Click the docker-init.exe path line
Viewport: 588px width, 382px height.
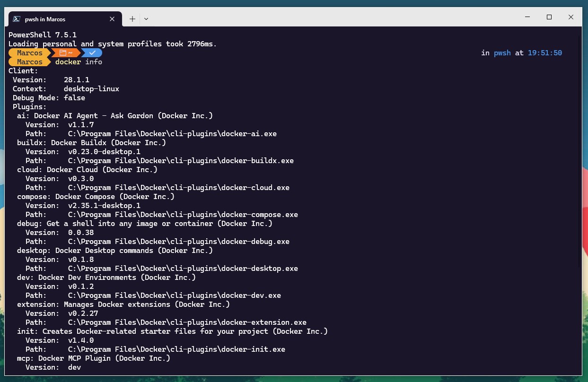click(x=155, y=349)
